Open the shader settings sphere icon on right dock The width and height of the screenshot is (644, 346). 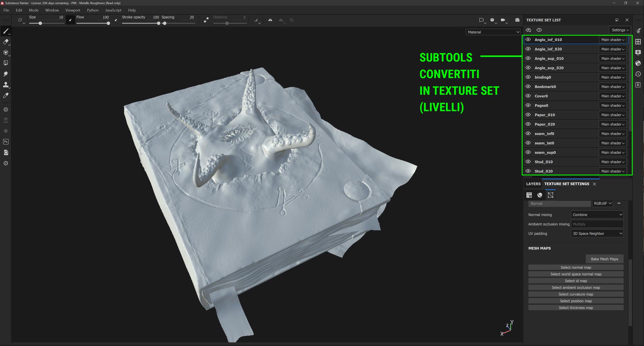638,63
